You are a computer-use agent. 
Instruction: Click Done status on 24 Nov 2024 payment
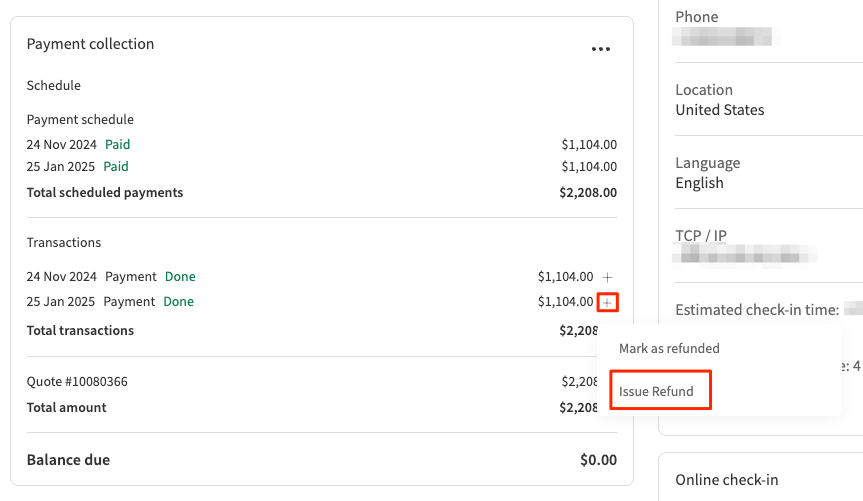(x=180, y=277)
